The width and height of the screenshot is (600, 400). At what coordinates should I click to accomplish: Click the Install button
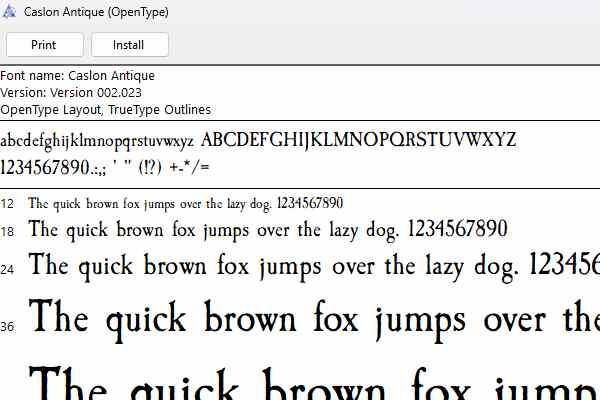(x=130, y=45)
